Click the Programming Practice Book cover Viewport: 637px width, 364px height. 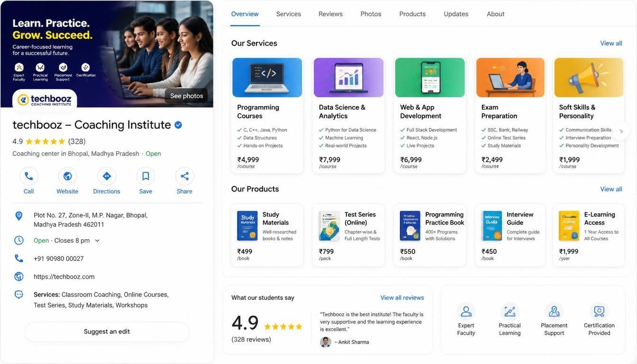pos(410,226)
